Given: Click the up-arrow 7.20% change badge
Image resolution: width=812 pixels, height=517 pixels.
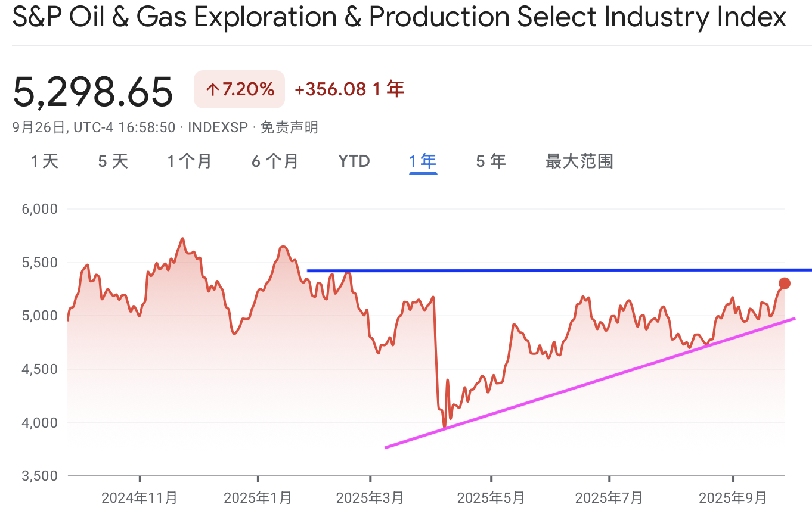Looking at the screenshot, I should coord(240,89).
